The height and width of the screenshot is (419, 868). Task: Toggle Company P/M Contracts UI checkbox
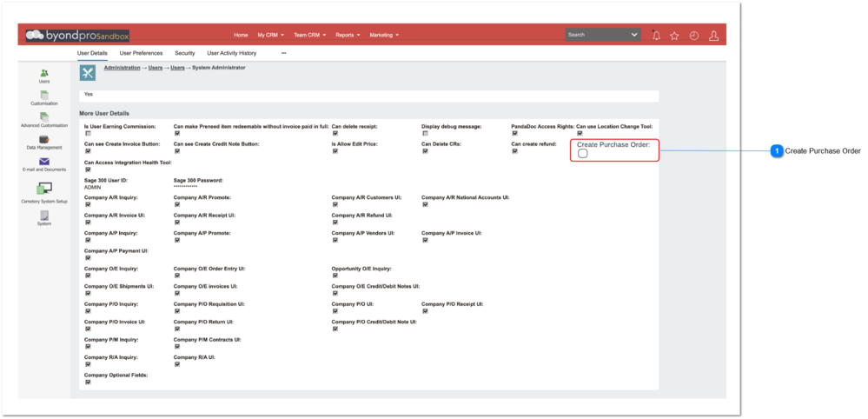coord(177,347)
